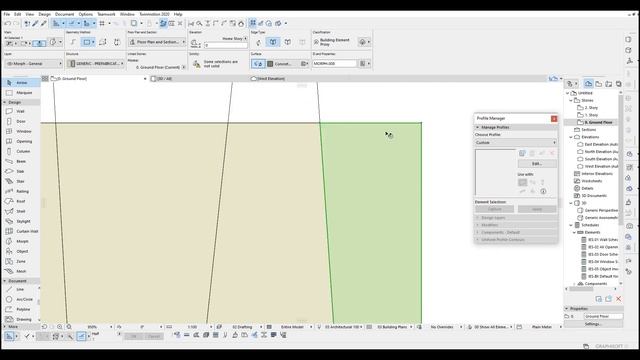The width and height of the screenshot is (640, 360).
Task: Select the Slab tool
Action: click(21, 171)
